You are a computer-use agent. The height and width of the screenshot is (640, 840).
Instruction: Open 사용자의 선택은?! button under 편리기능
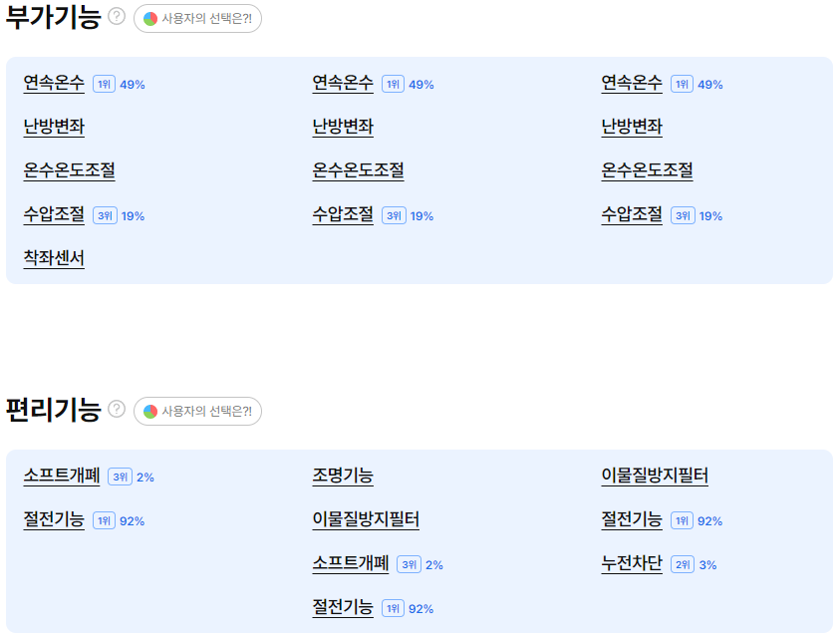[x=197, y=411]
